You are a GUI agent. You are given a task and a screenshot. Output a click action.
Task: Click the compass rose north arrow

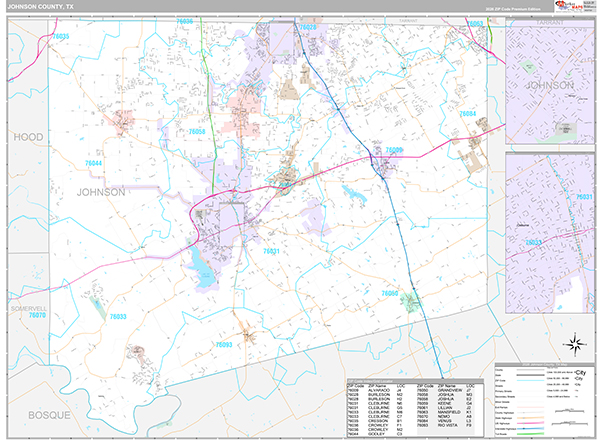point(575,344)
